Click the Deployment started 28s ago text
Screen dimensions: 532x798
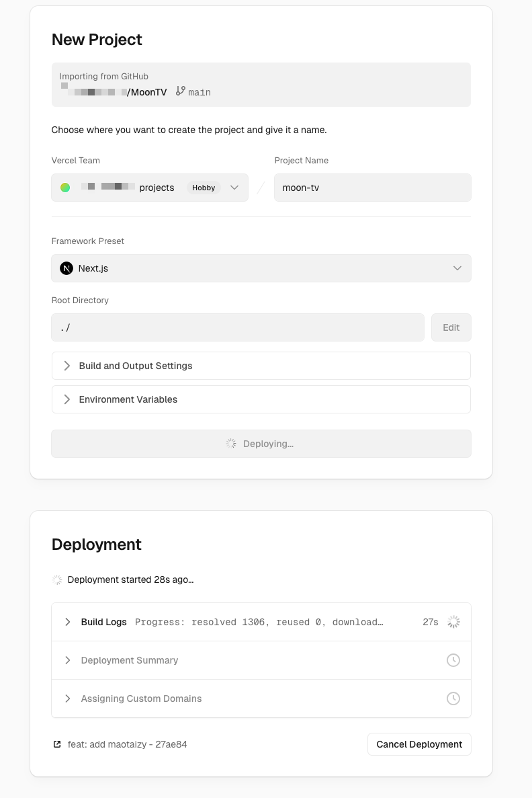131,580
